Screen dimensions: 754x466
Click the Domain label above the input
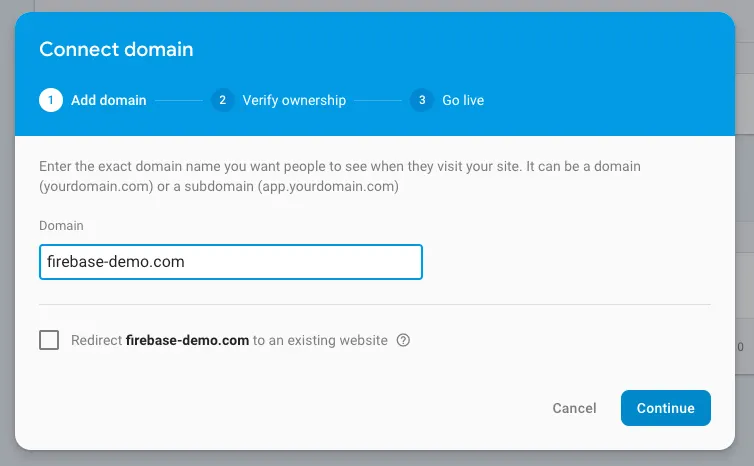(61, 226)
